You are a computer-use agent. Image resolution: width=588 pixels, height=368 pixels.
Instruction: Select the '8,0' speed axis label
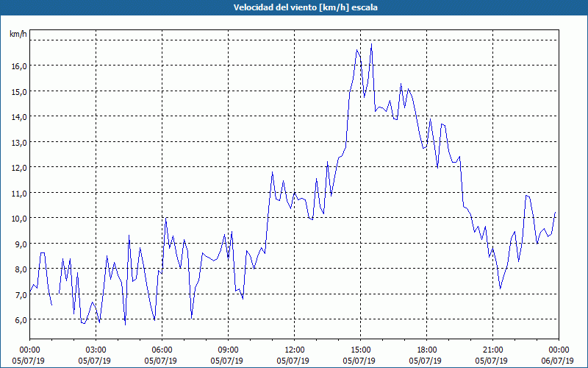point(21,269)
